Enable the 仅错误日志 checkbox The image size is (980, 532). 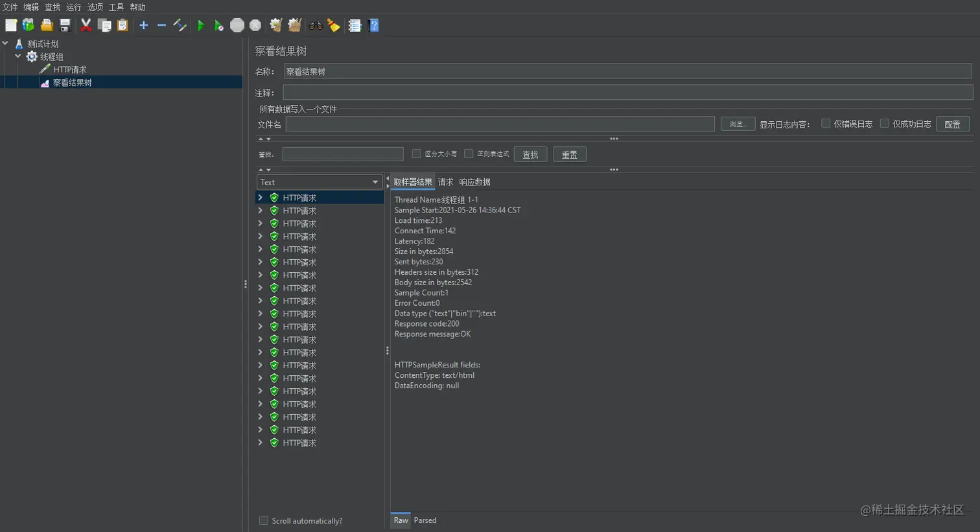[826, 123]
